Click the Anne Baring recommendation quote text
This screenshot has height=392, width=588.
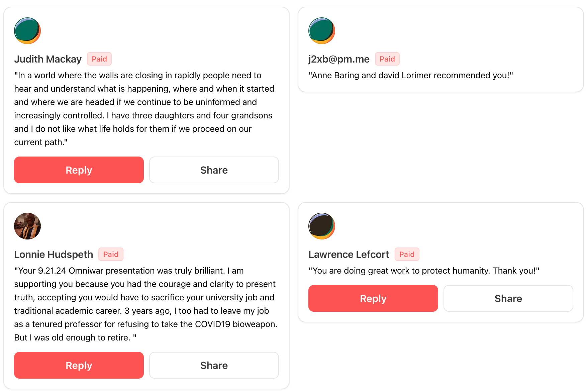[411, 76]
